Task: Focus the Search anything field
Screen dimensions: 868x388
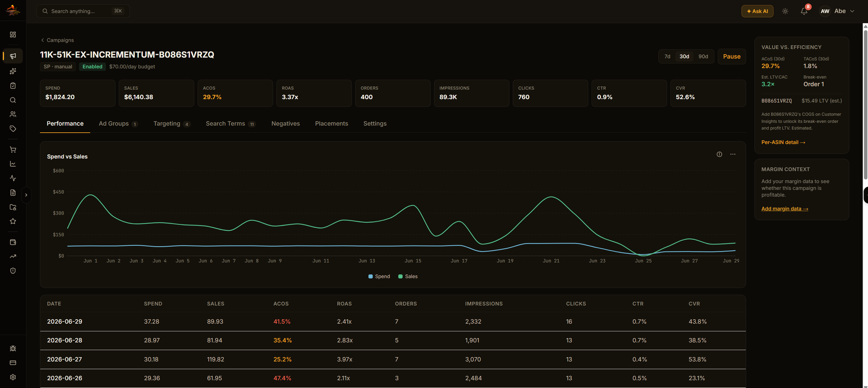Action: [83, 11]
